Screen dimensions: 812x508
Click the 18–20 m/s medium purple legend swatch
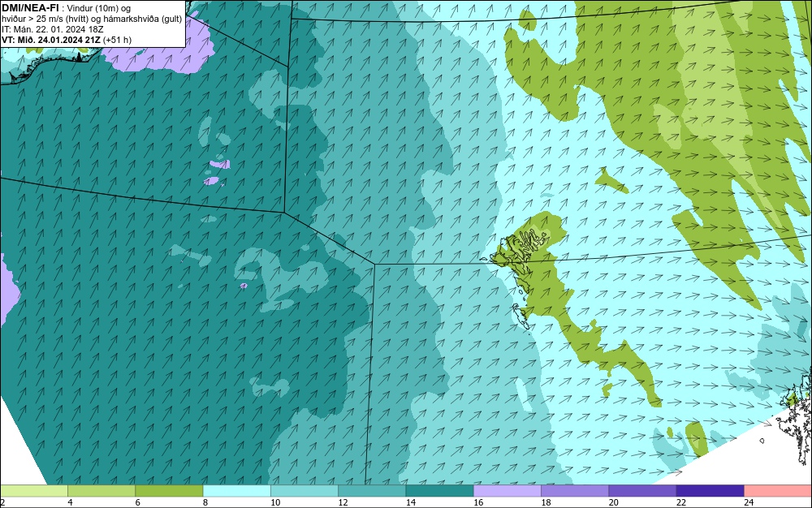(x=575, y=491)
